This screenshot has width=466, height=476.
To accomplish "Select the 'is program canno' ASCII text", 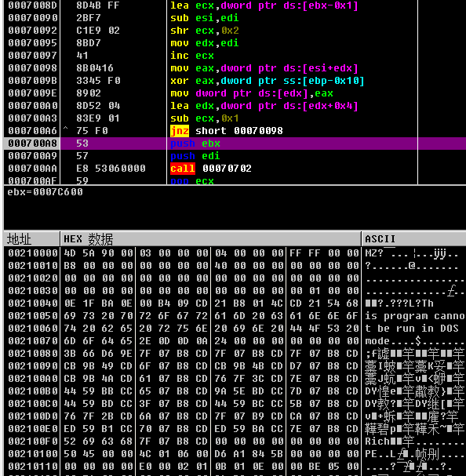I will (x=415, y=316).
